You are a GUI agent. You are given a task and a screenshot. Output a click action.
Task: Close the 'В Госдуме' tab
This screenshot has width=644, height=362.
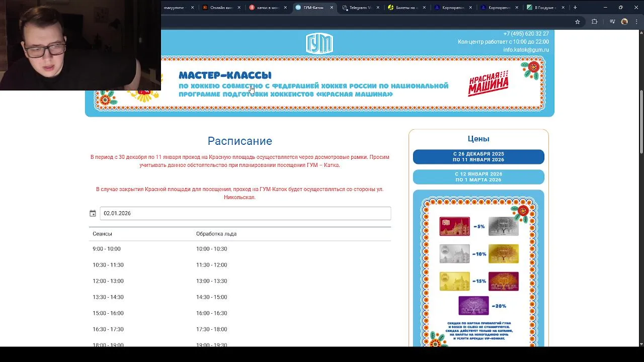(x=563, y=8)
